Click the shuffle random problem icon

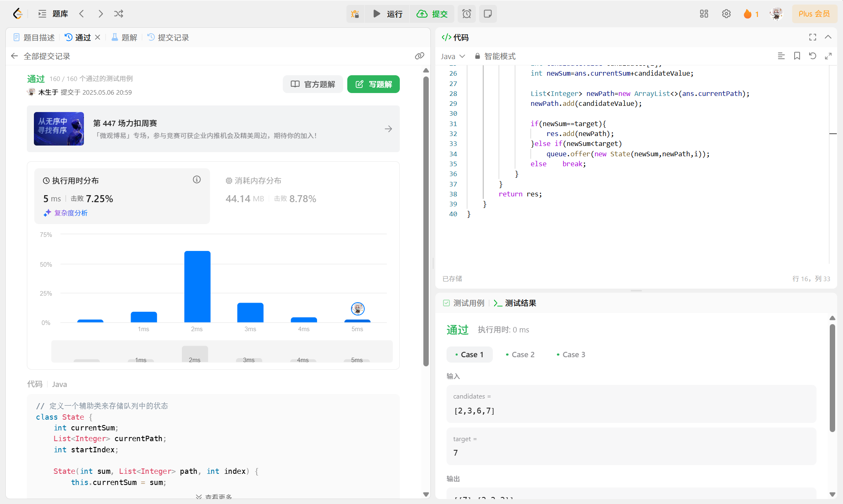119,14
